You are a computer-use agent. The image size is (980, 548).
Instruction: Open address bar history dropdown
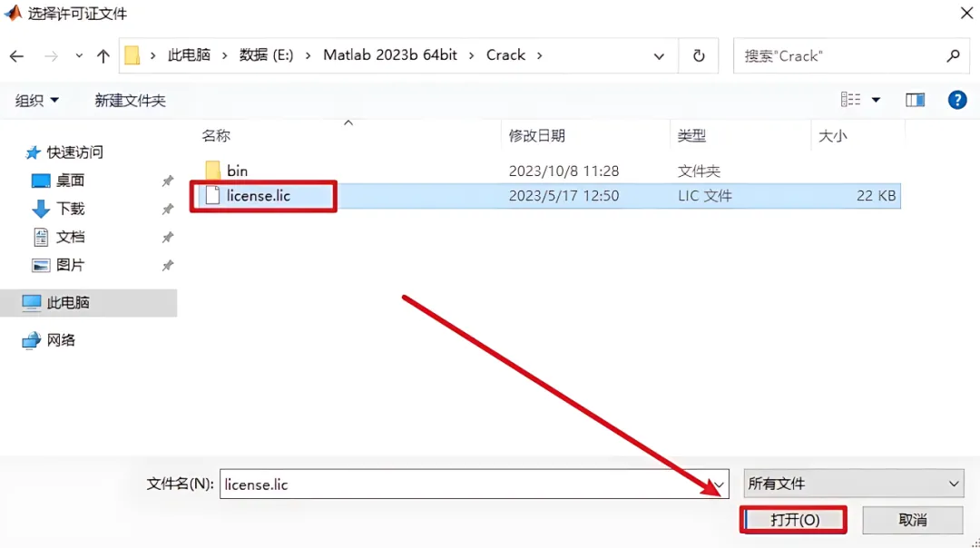(x=659, y=56)
